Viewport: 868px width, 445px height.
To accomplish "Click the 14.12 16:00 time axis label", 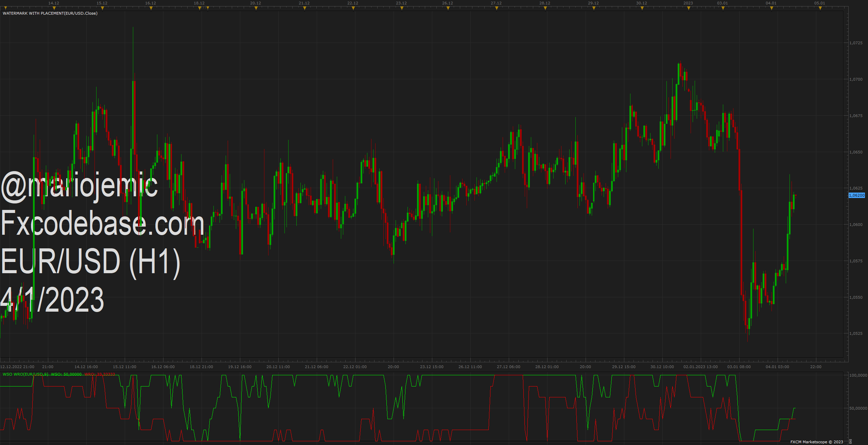I will tap(86, 367).
